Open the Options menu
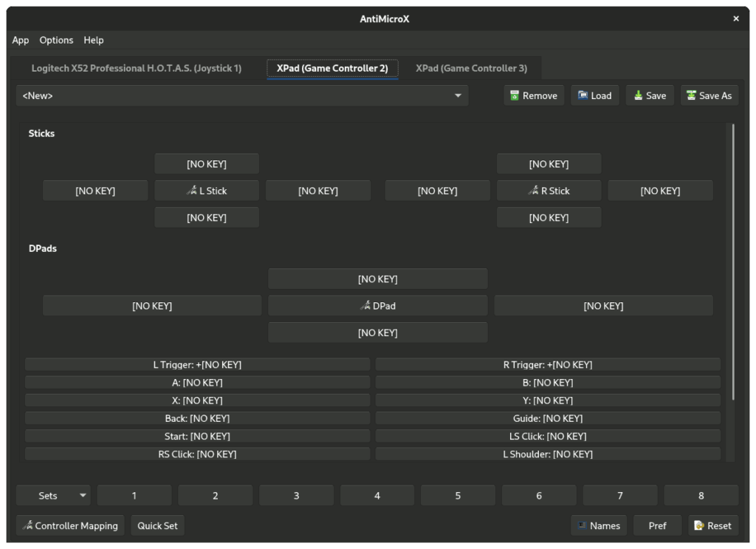Image resolution: width=756 pixels, height=549 pixels. click(x=56, y=40)
